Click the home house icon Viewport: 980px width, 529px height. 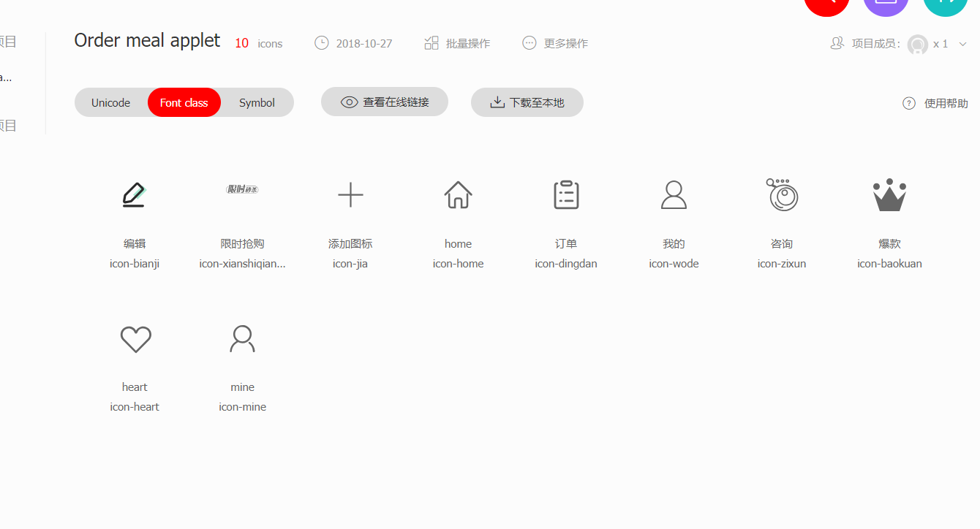pos(459,195)
